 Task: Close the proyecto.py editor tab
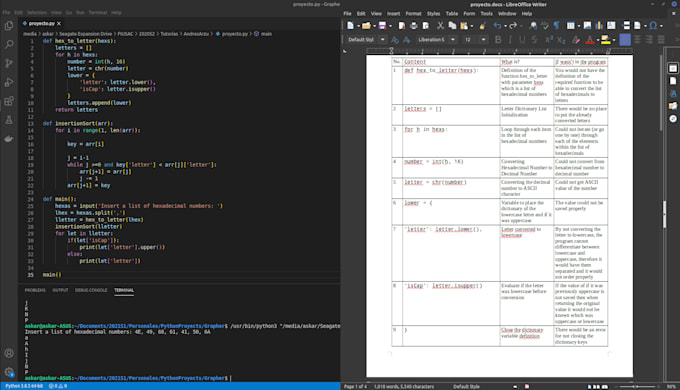tap(59, 23)
